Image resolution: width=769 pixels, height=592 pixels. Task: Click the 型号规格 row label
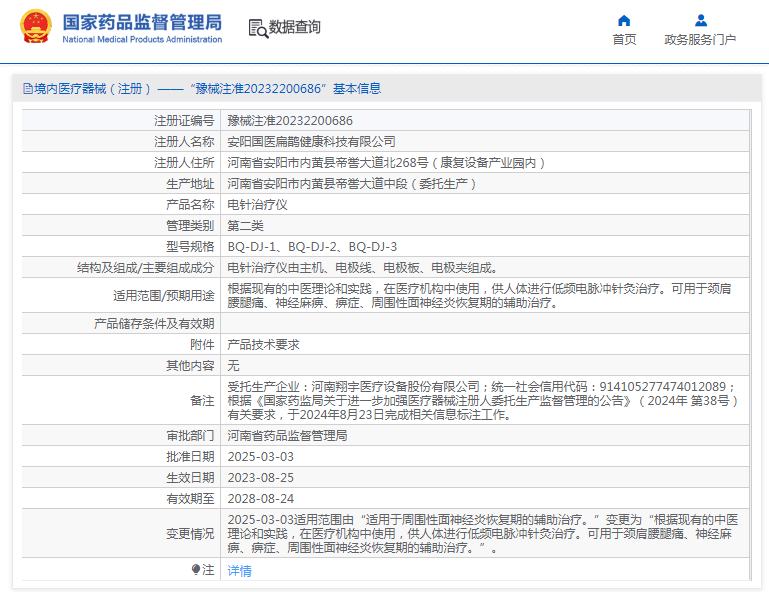click(x=190, y=247)
